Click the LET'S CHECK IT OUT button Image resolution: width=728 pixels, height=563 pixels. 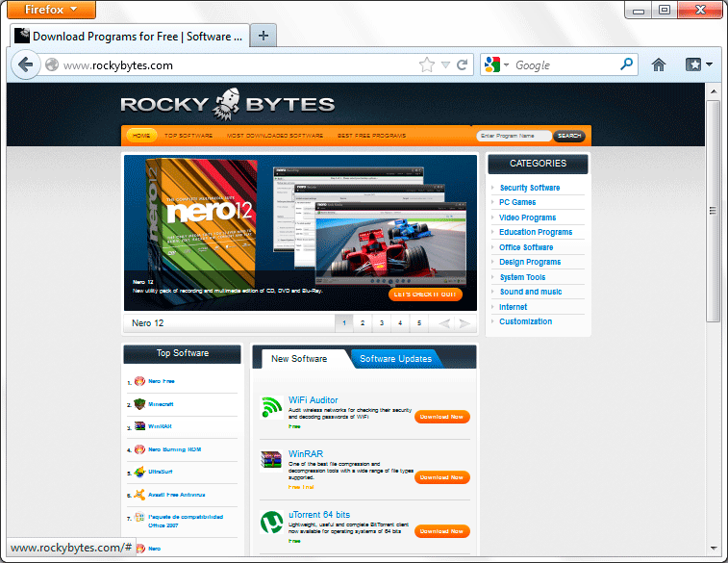[x=425, y=294]
